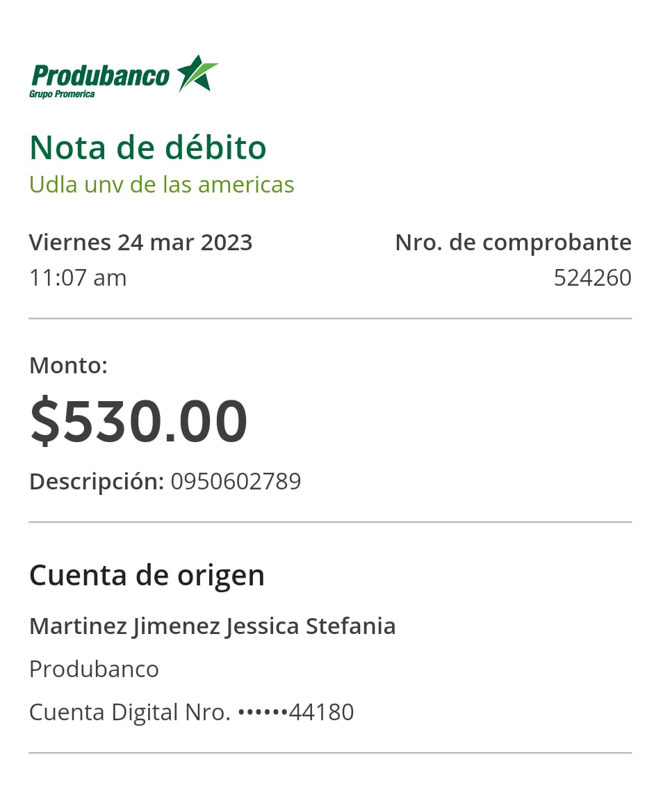The image size is (661, 812).
Task: Click the Nro. de comprobante label
Action: (513, 243)
